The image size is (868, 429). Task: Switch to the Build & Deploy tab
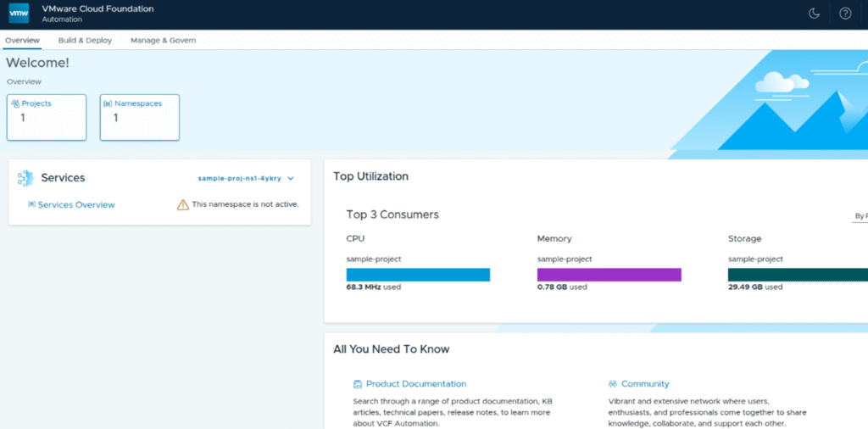(x=85, y=40)
